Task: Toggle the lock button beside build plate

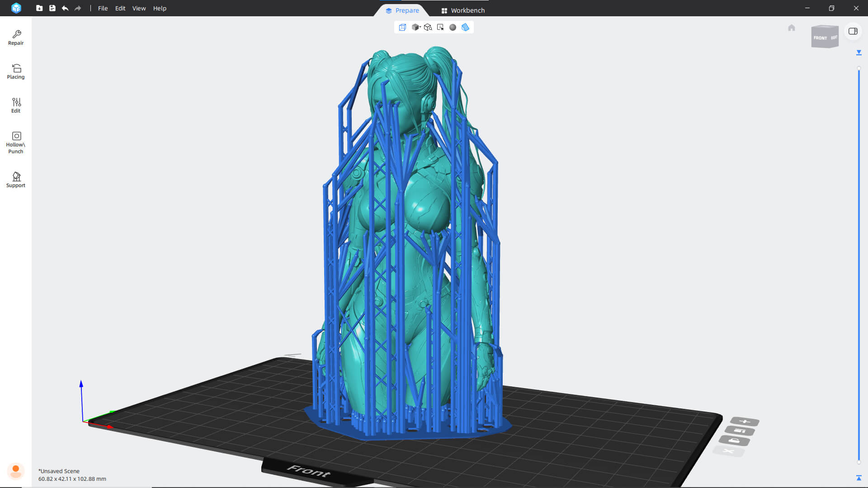Action: click(x=735, y=441)
